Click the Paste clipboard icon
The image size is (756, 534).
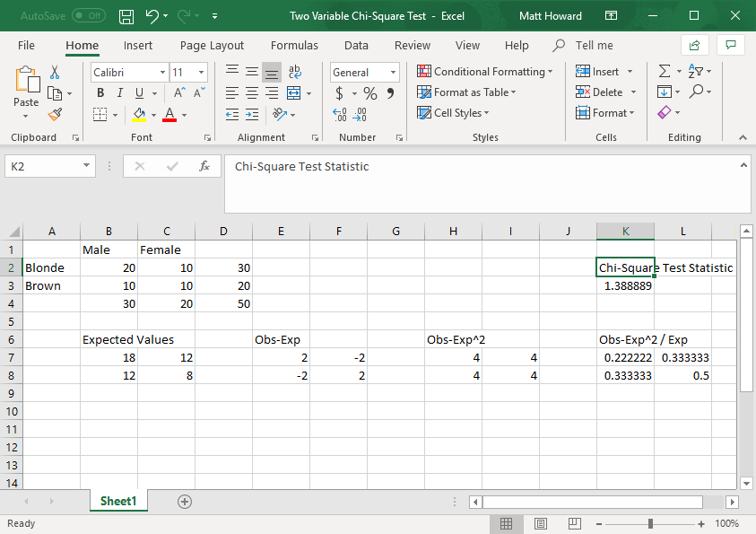[27, 80]
